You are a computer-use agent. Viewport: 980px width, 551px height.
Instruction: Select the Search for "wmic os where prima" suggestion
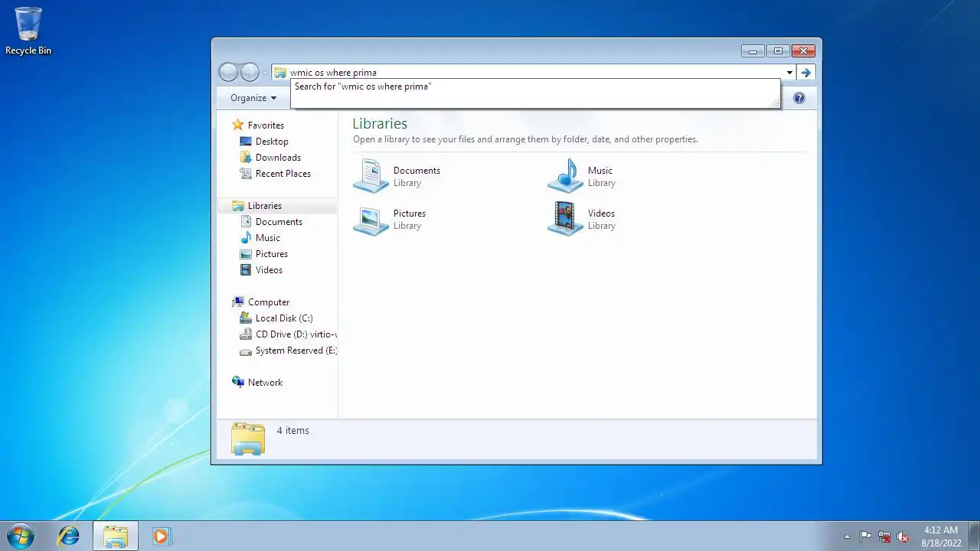pyautogui.click(x=535, y=87)
